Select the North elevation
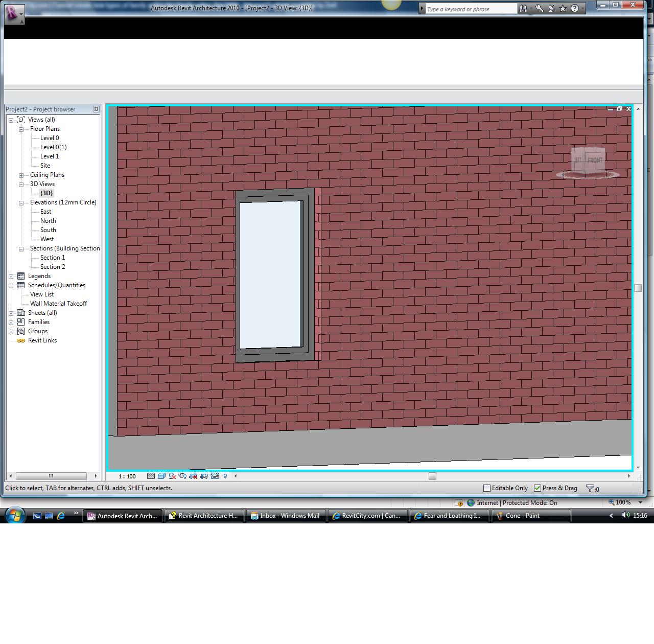Screen dimensions: 654x644 (49, 221)
